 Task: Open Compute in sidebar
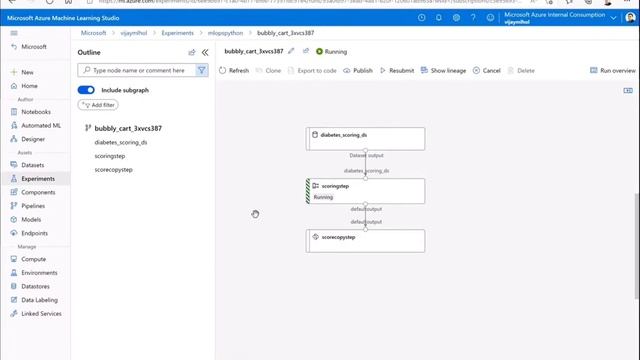coord(28,259)
